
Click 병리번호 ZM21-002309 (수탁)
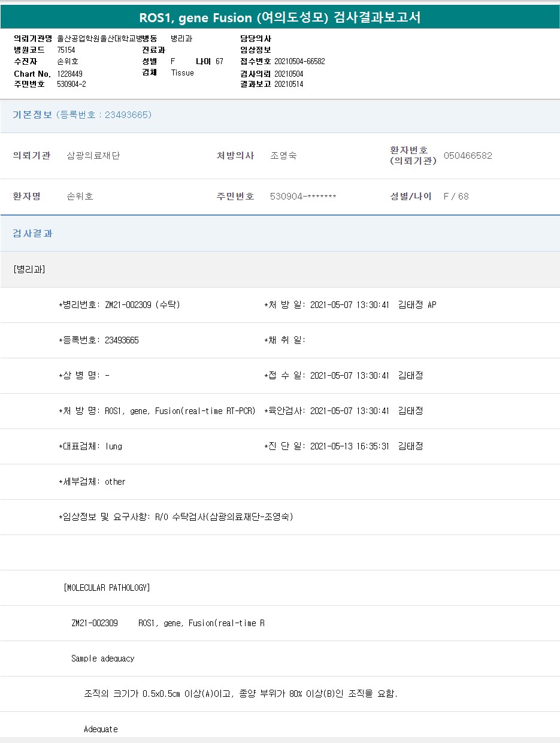point(142,305)
